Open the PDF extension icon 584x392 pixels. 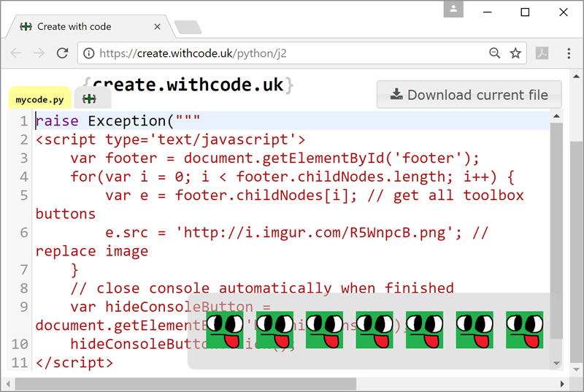point(542,53)
